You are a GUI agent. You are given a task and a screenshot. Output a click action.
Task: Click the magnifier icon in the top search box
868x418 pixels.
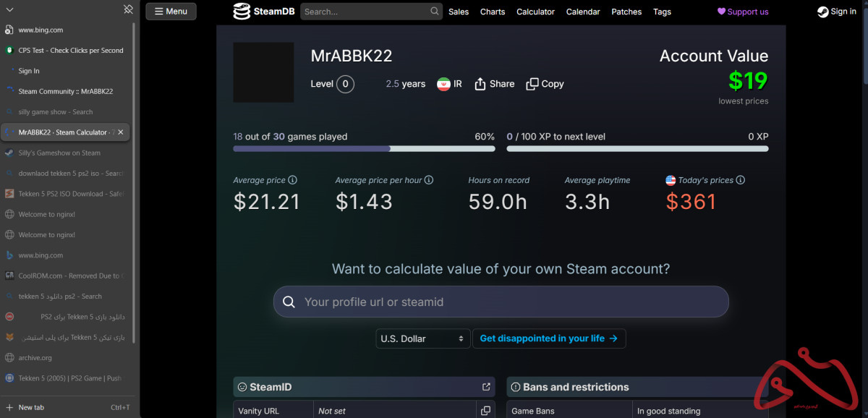pos(435,12)
